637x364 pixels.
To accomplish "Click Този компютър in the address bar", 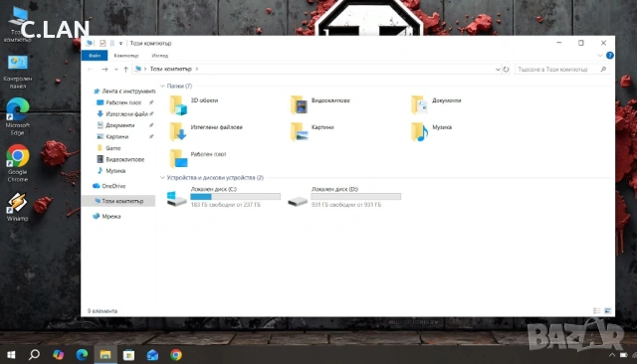I will (x=170, y=69).
